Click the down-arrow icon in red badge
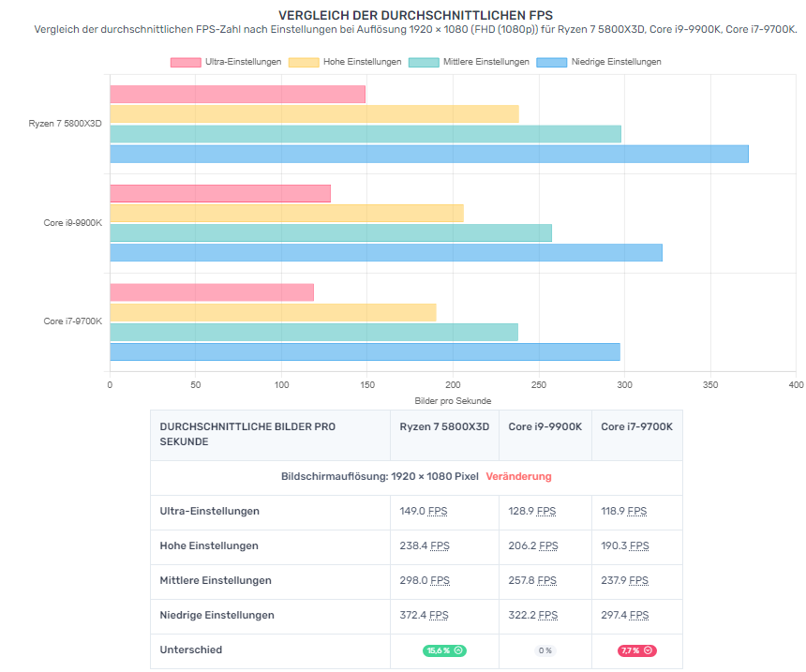Screen dimensions: 806x672 tap(649, 650)
